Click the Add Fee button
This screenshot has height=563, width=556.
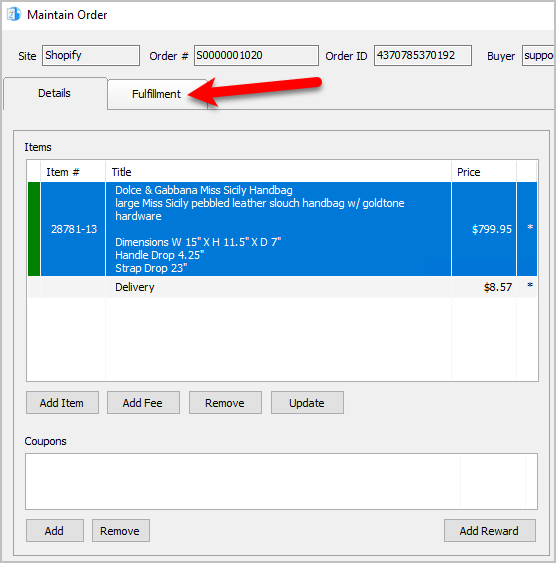click(x=143, y=403)
